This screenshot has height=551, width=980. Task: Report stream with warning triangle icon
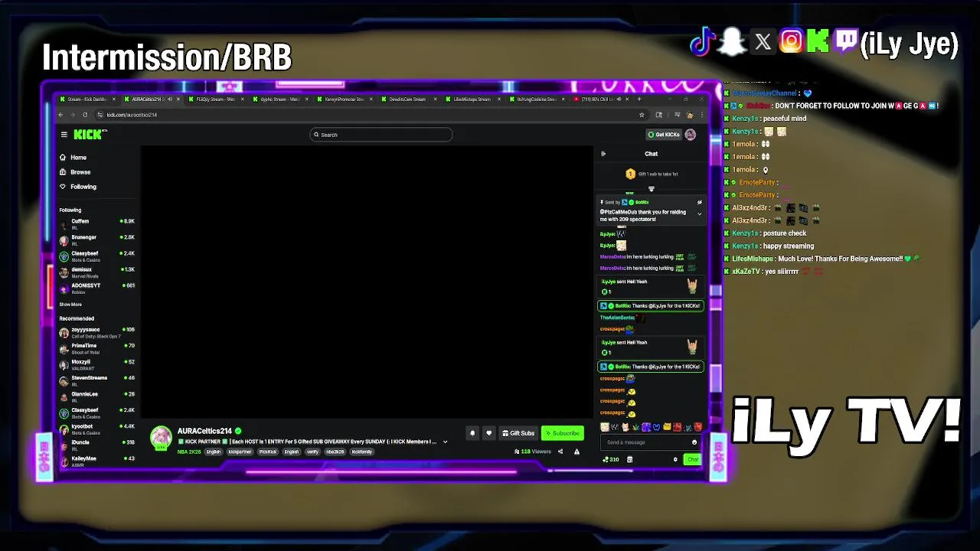(x=577, y=452)
